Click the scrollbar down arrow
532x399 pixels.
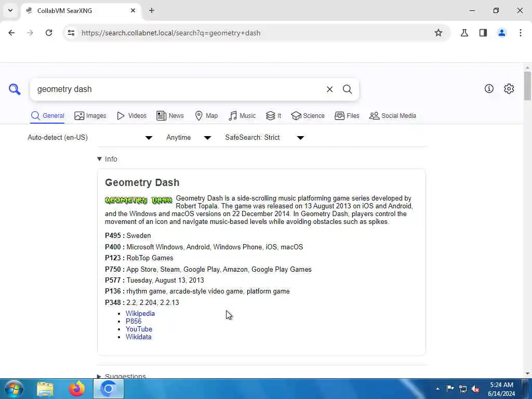coord(527,374)
